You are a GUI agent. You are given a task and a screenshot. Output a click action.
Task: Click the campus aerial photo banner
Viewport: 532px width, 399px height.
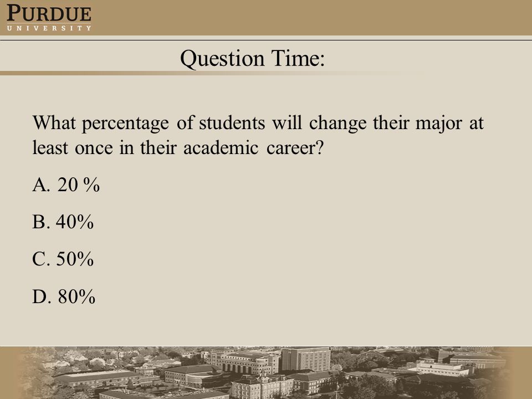(x=266, y=372)
